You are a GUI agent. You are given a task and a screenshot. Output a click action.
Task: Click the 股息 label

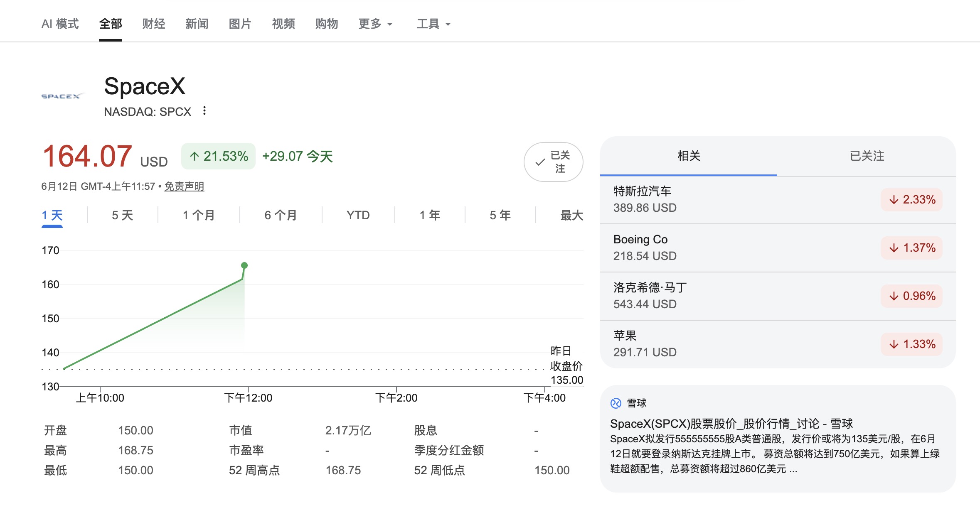click(426, 430)
